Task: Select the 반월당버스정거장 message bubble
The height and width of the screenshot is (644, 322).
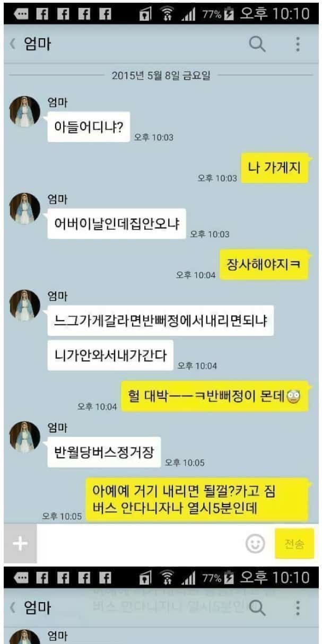Action: (x=104, y=452)
